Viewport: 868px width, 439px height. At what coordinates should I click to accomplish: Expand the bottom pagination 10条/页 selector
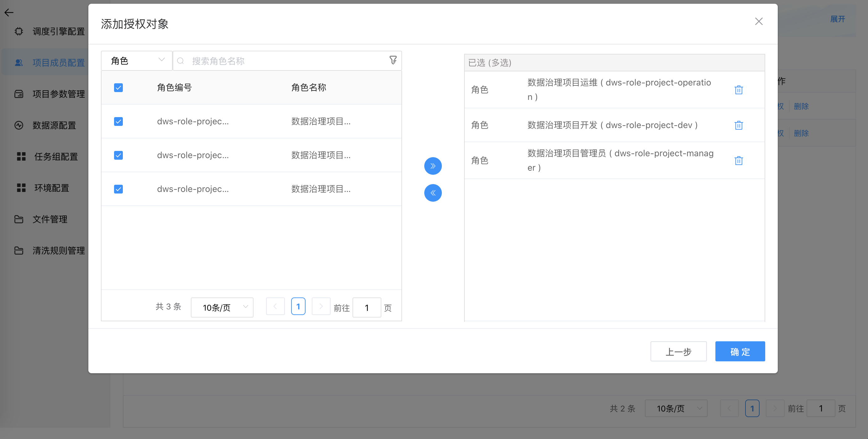(x=676, y=408)
